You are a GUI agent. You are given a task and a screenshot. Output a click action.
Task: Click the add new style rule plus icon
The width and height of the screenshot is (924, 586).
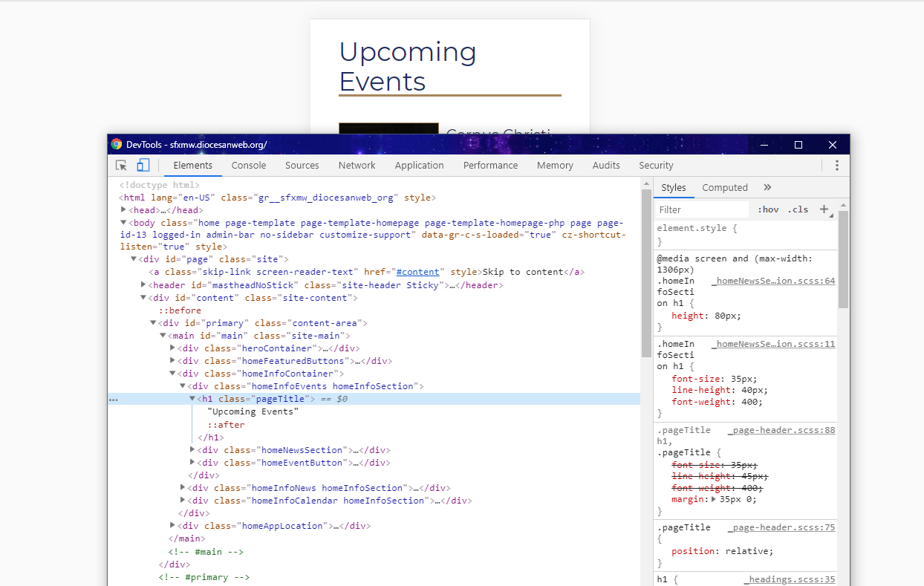point(824,209)
